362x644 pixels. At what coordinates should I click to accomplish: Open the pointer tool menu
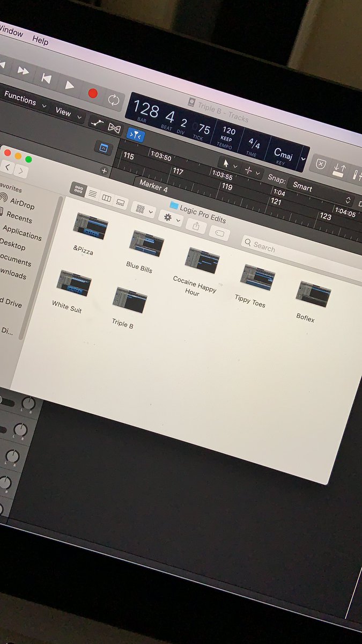(x=229, y=164)
